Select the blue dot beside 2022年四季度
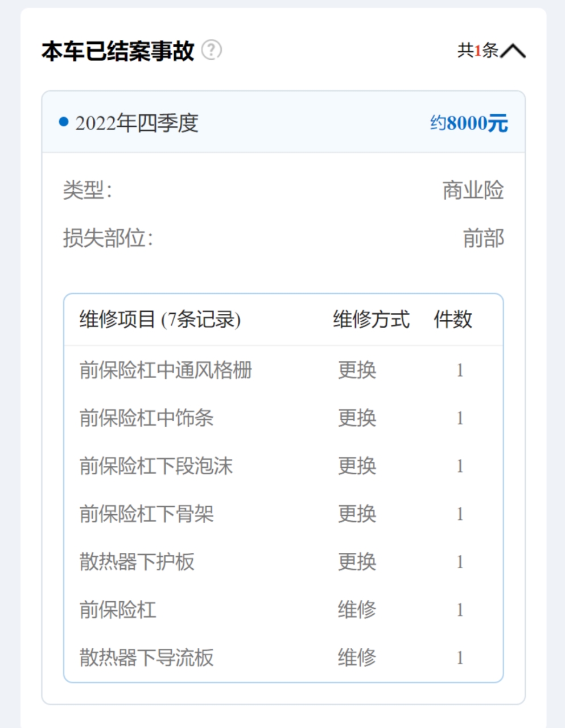 tap(64, 122)
